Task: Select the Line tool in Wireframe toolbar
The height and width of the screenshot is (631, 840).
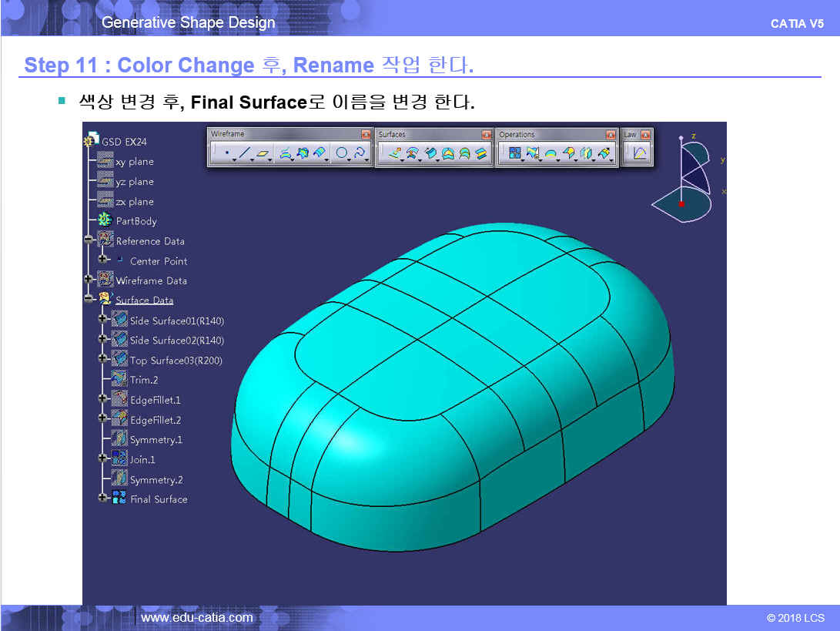Action: [x=244, y=153]
